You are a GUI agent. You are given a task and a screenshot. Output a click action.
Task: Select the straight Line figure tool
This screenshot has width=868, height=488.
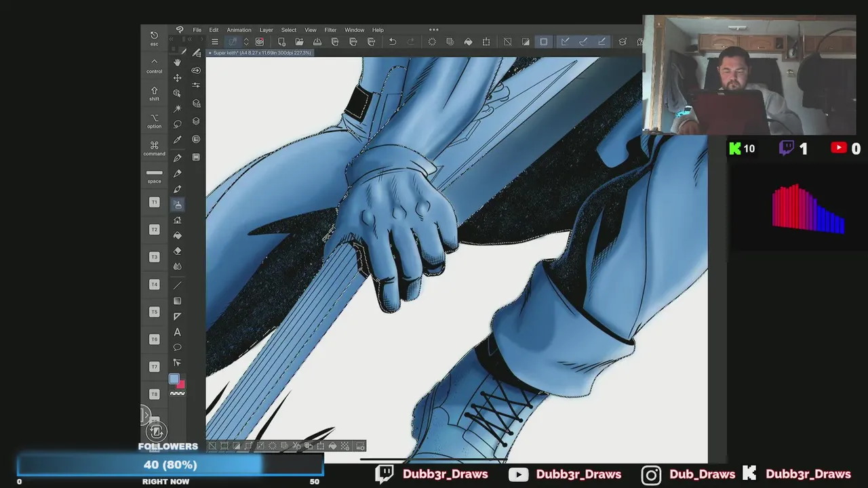(177, 285)
